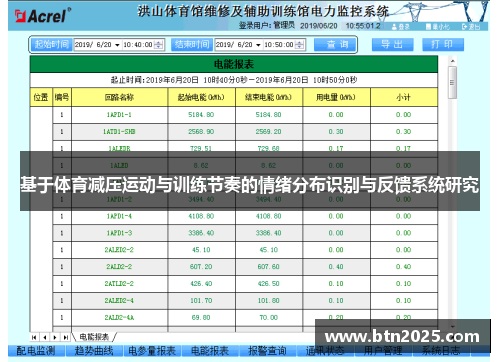Select circuit name cell 2ALED2-4

click(119, 301)
